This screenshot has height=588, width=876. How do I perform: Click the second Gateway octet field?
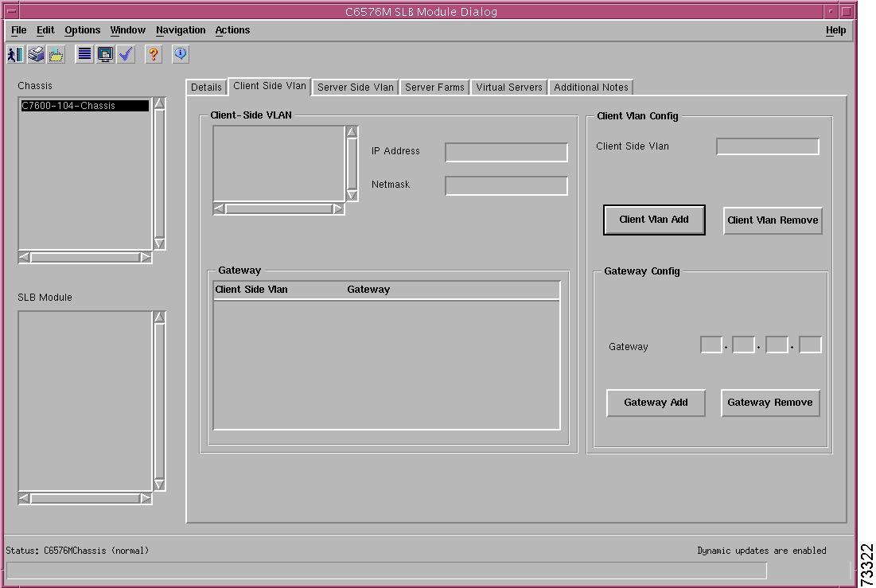click(744, 345)
